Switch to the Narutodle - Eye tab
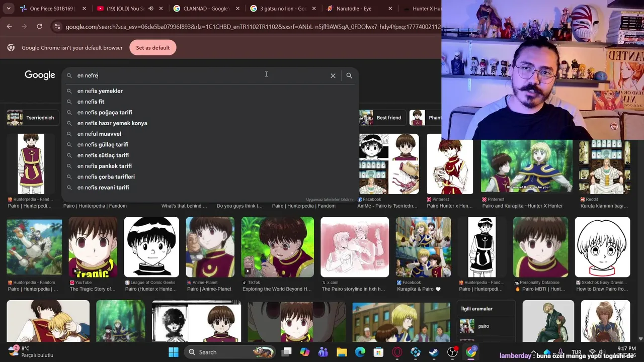 pyautogui.click(x=355, y=9)
